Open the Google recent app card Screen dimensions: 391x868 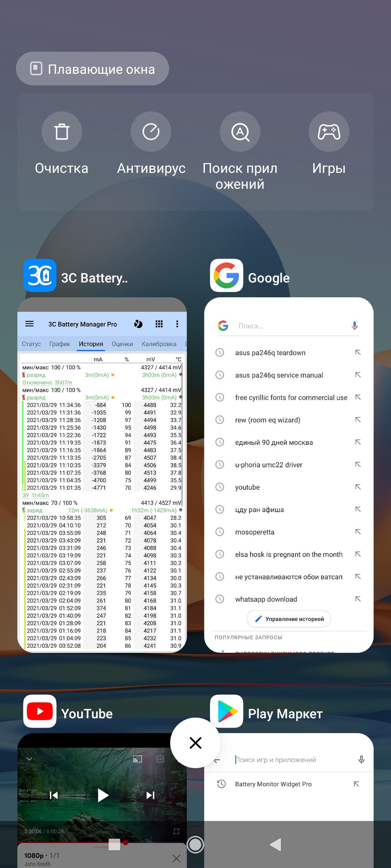tap(289, 475)
